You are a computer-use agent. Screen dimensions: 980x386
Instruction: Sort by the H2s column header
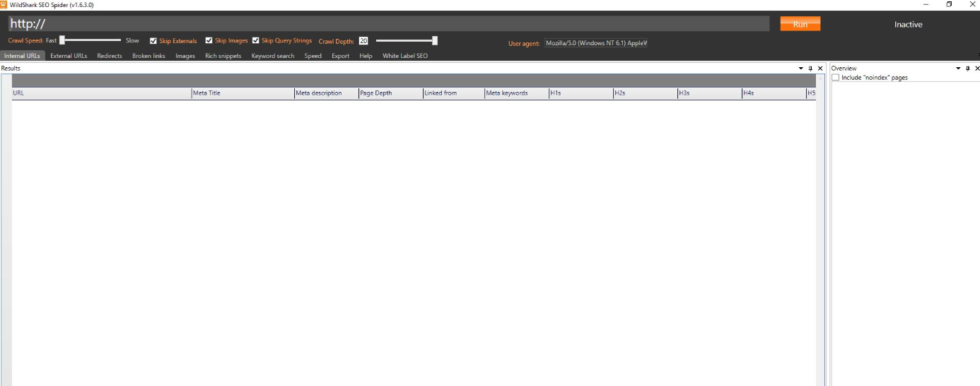coord(646,93)
